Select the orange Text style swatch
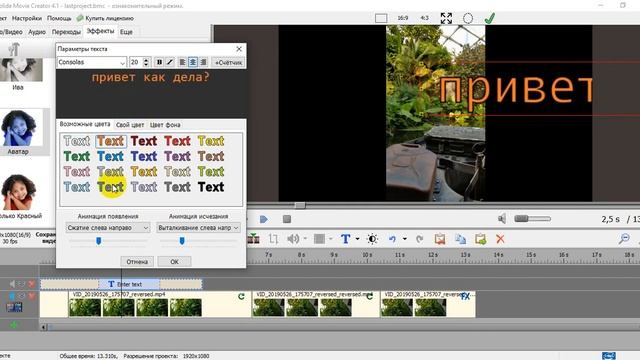Screen dimensions: 640x360 pos(111,141)
